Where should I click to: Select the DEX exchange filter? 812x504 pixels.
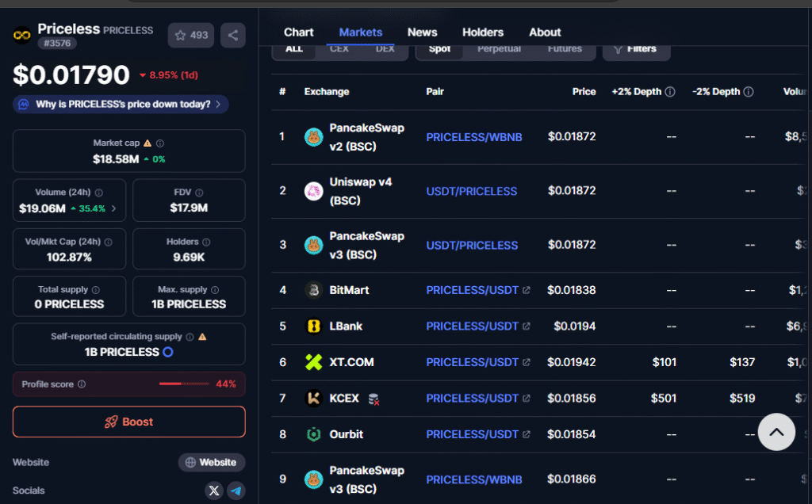(385, 49)
